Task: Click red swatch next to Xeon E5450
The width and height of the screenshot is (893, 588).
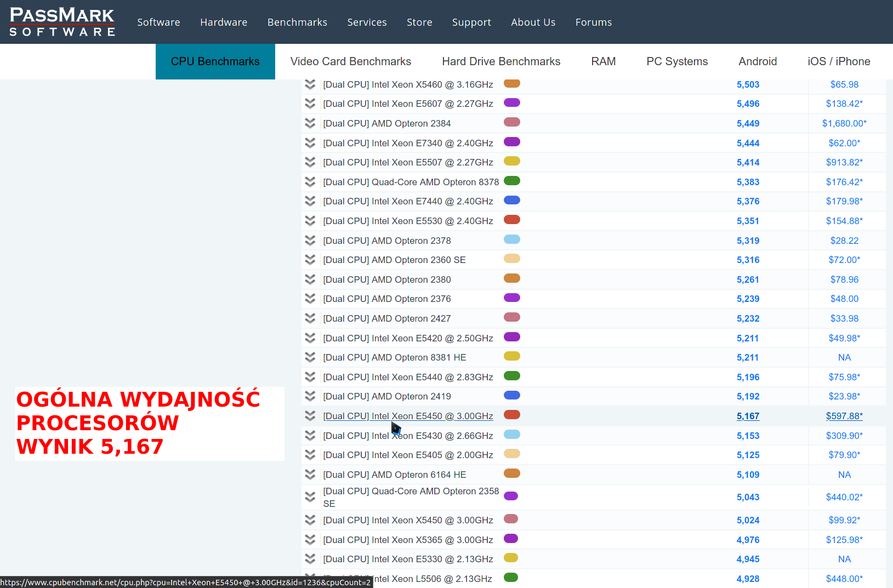Action: pyautogui.click(x=512, y=415)
